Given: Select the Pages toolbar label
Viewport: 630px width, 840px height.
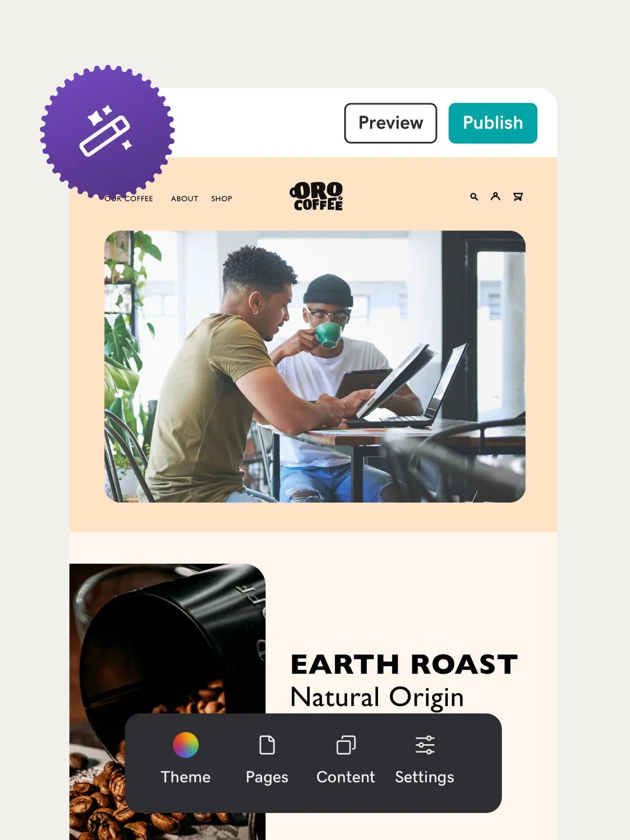Looking at the screenshot, I should click(x=267, y=778).
